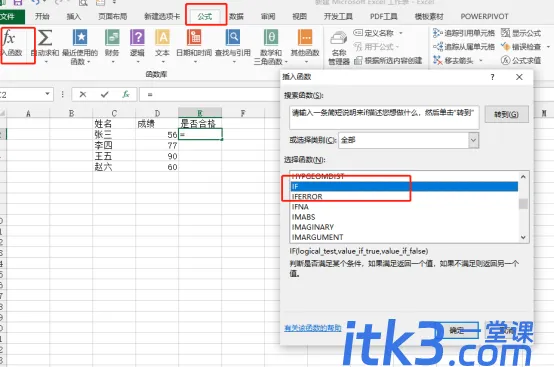Open the category (或选择类别) combo box
Screen dimensions: 554x367
pyautogui.click(x=408, y=140)
